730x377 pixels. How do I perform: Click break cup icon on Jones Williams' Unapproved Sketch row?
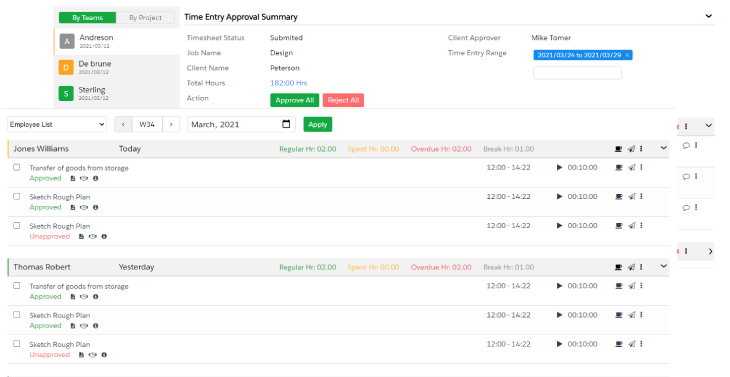coord(619,226)
